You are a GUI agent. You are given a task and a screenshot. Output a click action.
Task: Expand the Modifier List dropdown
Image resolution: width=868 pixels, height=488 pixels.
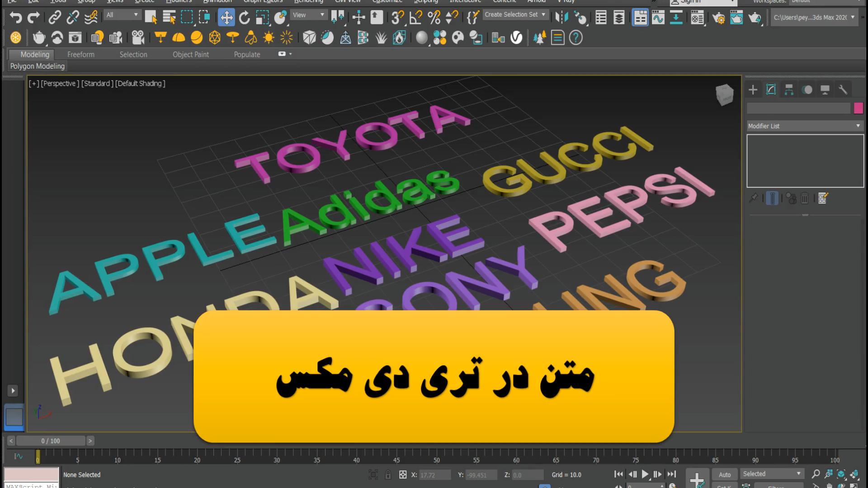pos(805,126)
